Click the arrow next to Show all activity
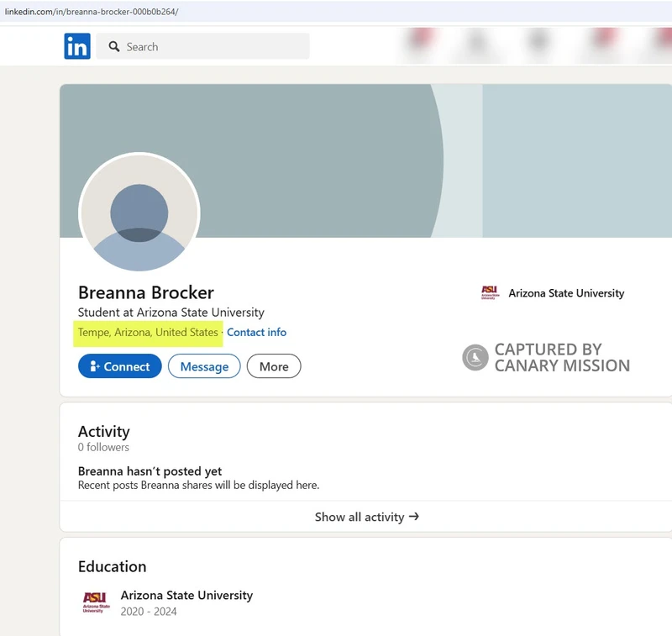The width and height of the screenshot is (672, 636). tap(414, 517)
